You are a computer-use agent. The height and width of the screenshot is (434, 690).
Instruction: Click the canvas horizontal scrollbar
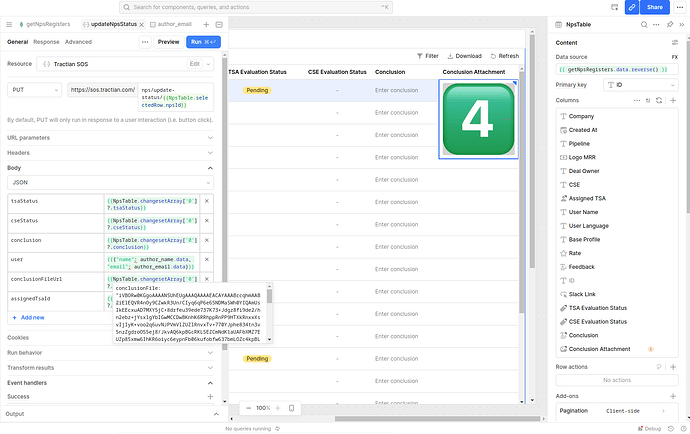pyautogui.click(x=437, y=419)
